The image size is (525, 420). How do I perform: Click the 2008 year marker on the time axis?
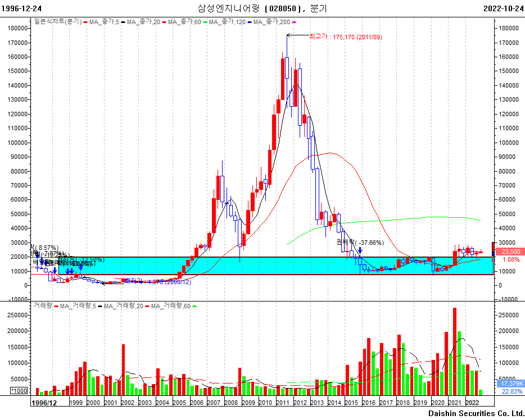click(x=231, y=403)
